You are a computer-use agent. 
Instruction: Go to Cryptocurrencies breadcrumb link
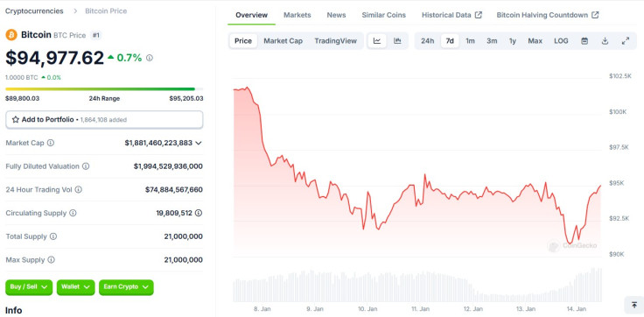(34, 11)
